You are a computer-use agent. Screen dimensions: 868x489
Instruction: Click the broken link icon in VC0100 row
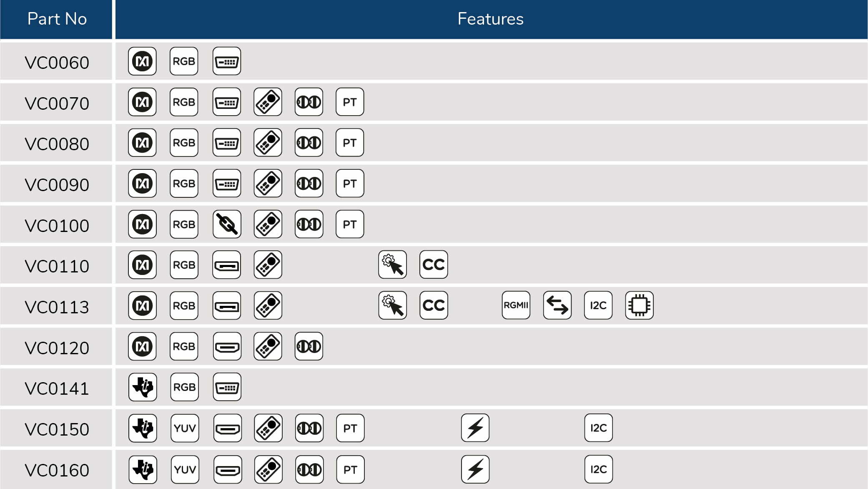point(227,224)
